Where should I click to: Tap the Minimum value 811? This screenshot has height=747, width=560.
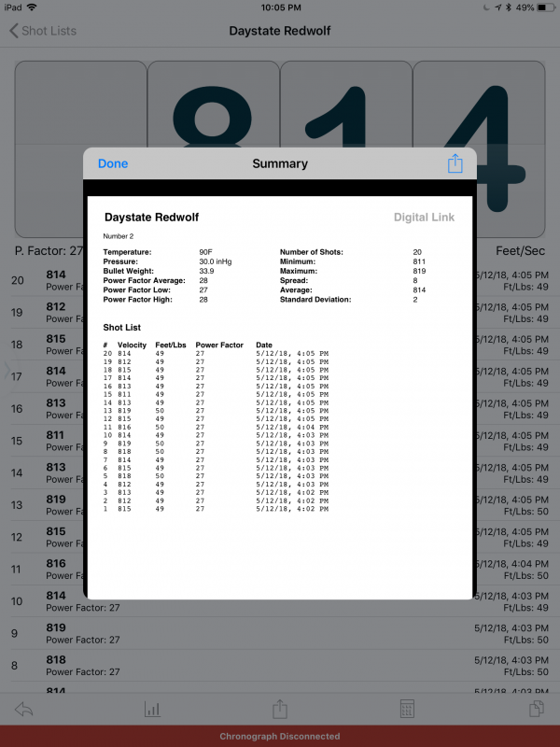pos(419,261)
